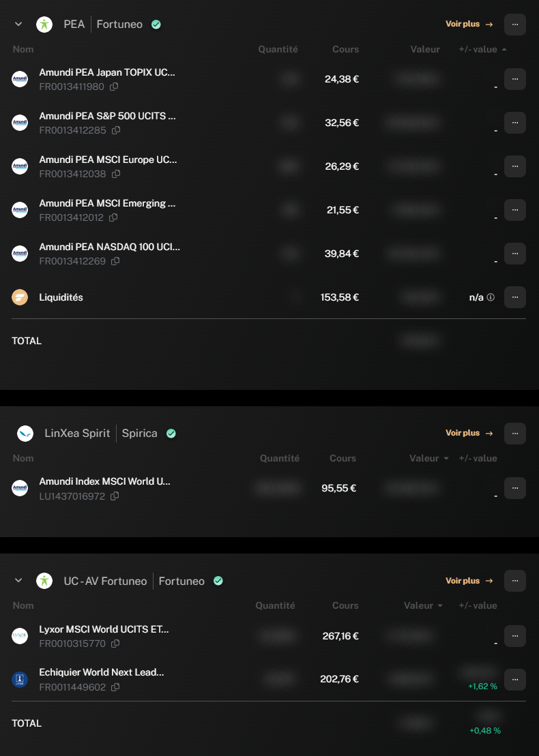
Task: Copy ISIN FR0013411980 of Amundi Japan TOPIX
Action: coord(114,87)
